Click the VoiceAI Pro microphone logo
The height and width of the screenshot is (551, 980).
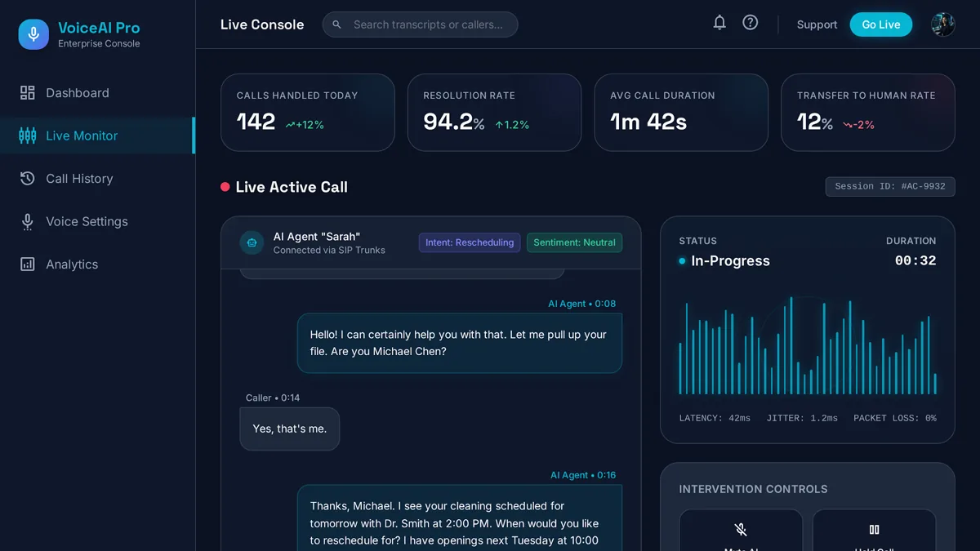coord(33,34)
